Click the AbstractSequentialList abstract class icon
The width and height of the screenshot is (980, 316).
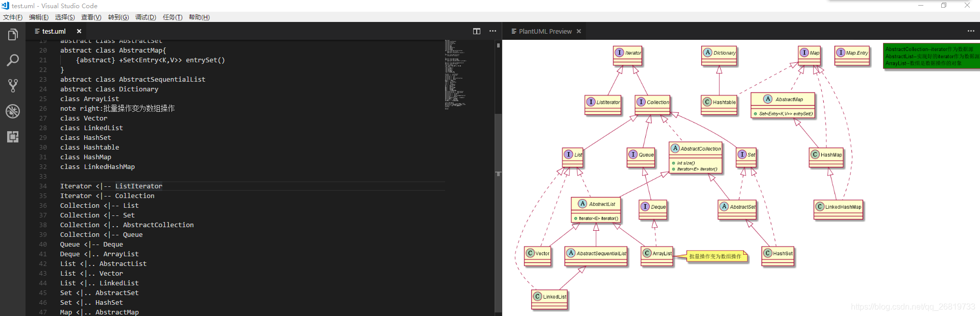[x=571, y=253]
